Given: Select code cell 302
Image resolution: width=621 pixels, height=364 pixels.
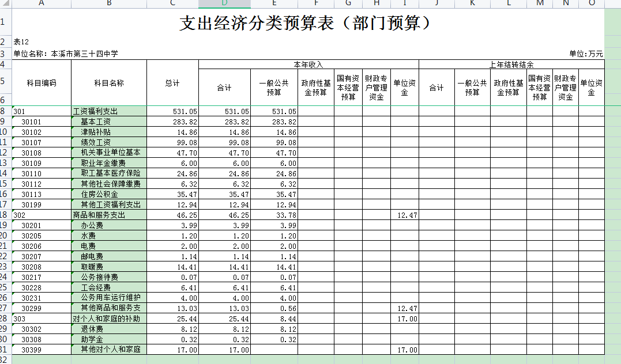Looking at the screenshot, I should coord(42,215).
